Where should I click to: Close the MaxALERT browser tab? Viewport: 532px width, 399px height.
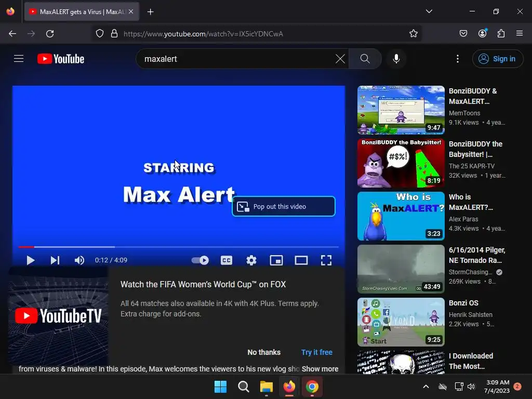[131, 11]
